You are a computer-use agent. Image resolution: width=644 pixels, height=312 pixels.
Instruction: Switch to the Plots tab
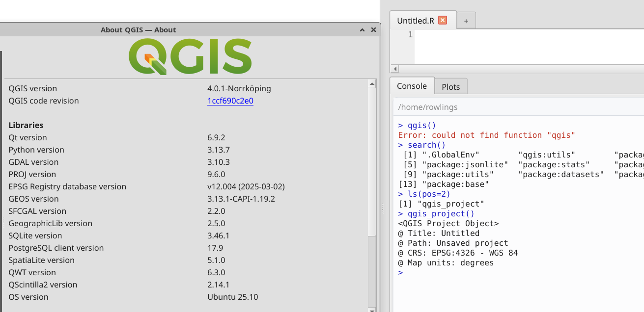[451, 87]
